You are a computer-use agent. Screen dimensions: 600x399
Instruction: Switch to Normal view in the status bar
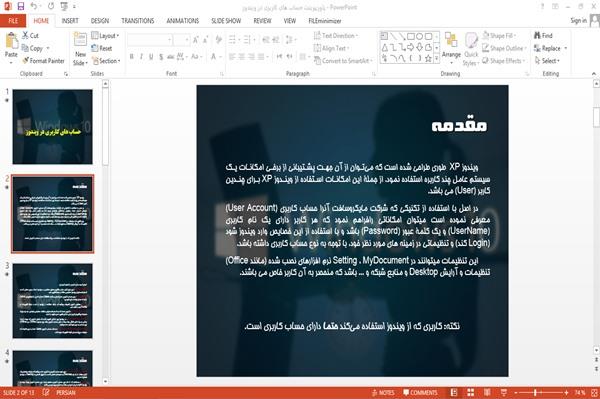tap(454, 392)
